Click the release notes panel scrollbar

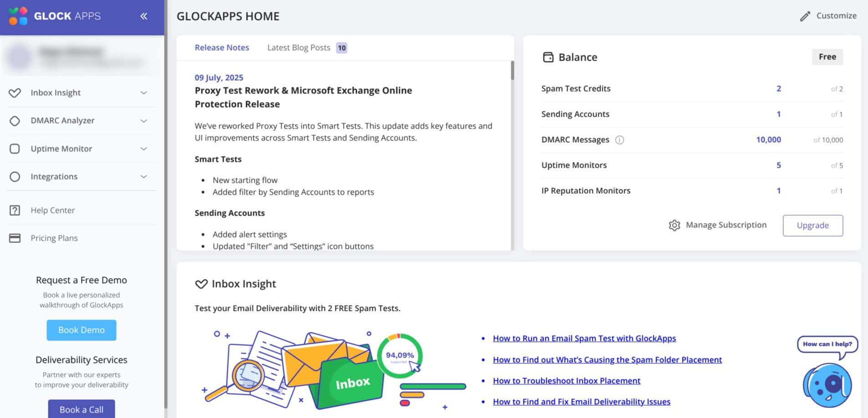point(512,71)
